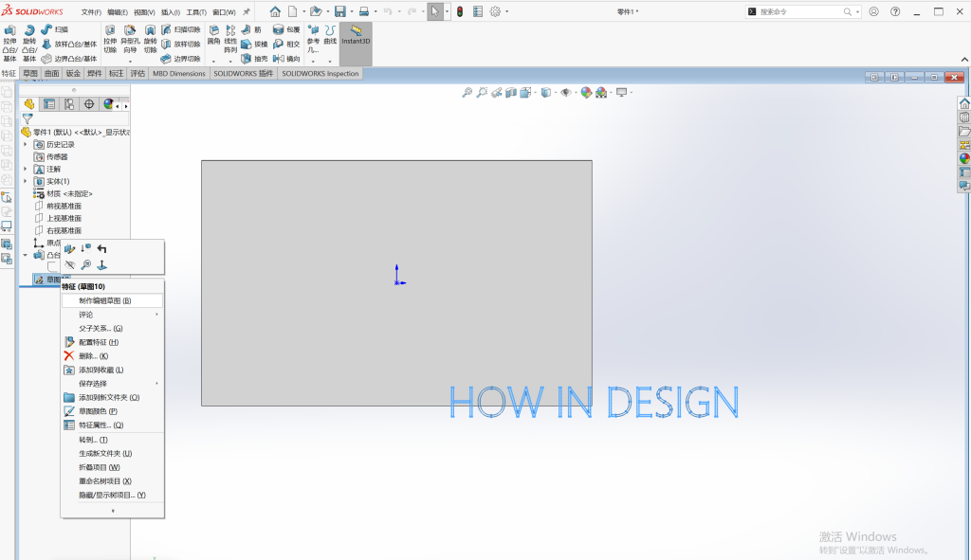
Task: Select the 圆角 fillet tool
Action: (213, 35)
